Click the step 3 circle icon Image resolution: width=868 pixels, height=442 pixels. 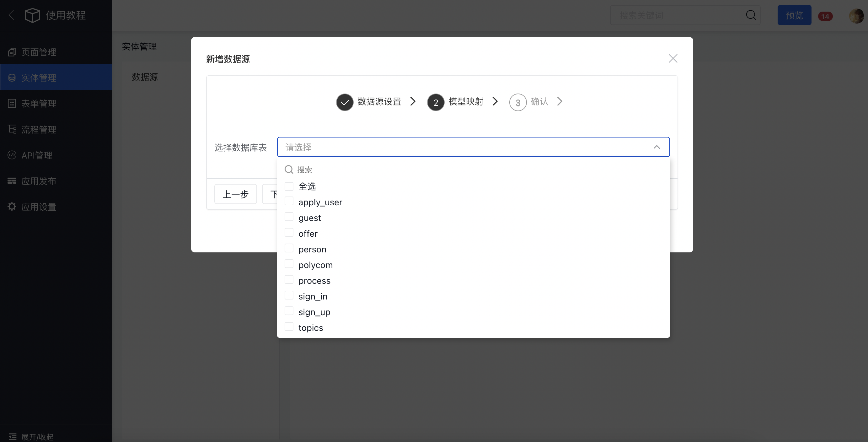click(518, 102)
